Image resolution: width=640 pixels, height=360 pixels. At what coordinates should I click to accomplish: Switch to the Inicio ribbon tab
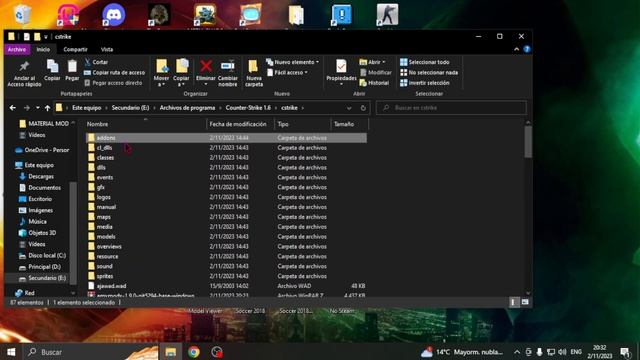43,49
